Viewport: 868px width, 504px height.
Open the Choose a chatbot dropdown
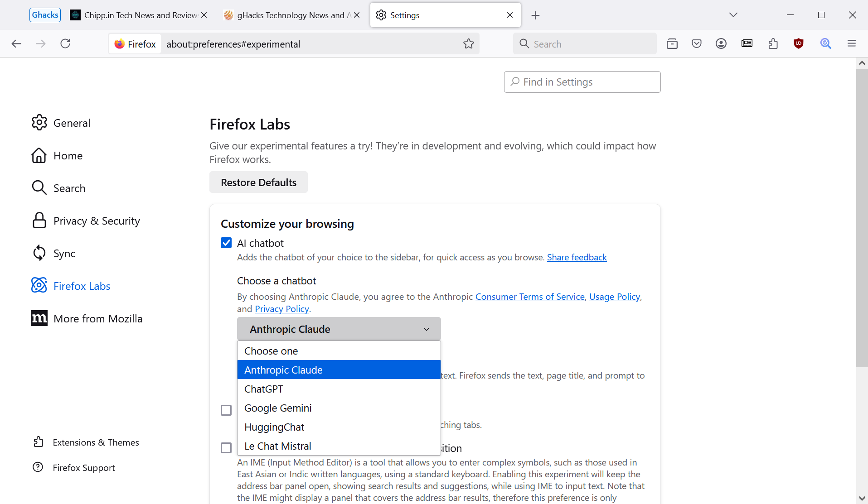click(339, 329)
